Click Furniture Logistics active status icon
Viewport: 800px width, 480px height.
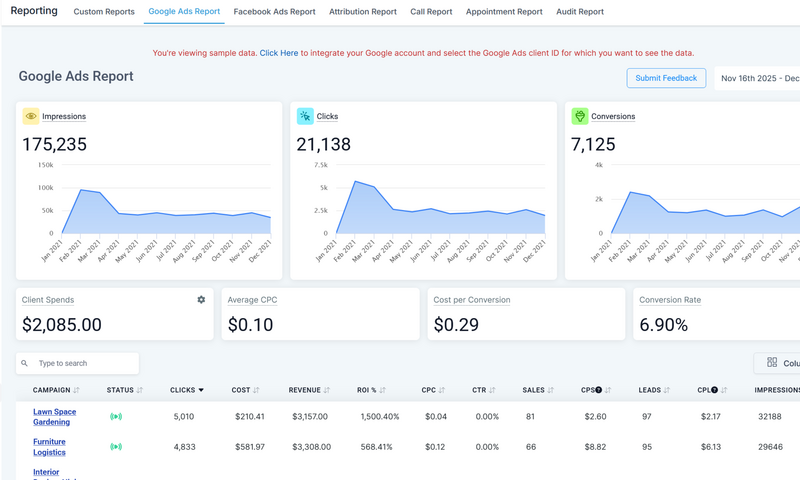tap(116, 447)
